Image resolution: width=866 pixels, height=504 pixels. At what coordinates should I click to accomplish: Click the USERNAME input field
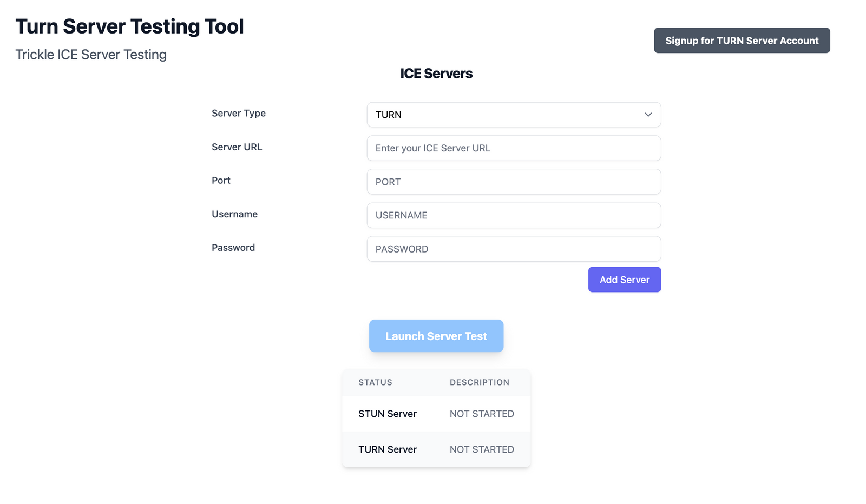click(x=514, y=215)
